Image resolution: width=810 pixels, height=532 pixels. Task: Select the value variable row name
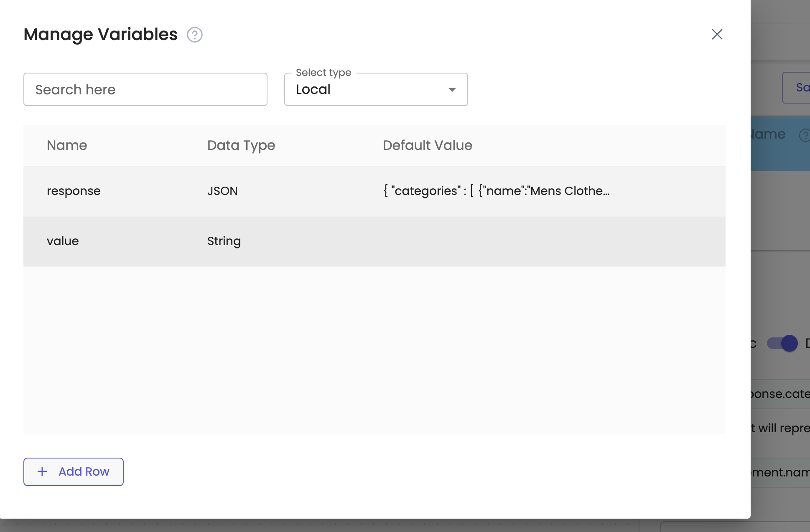tap(63, 241)
